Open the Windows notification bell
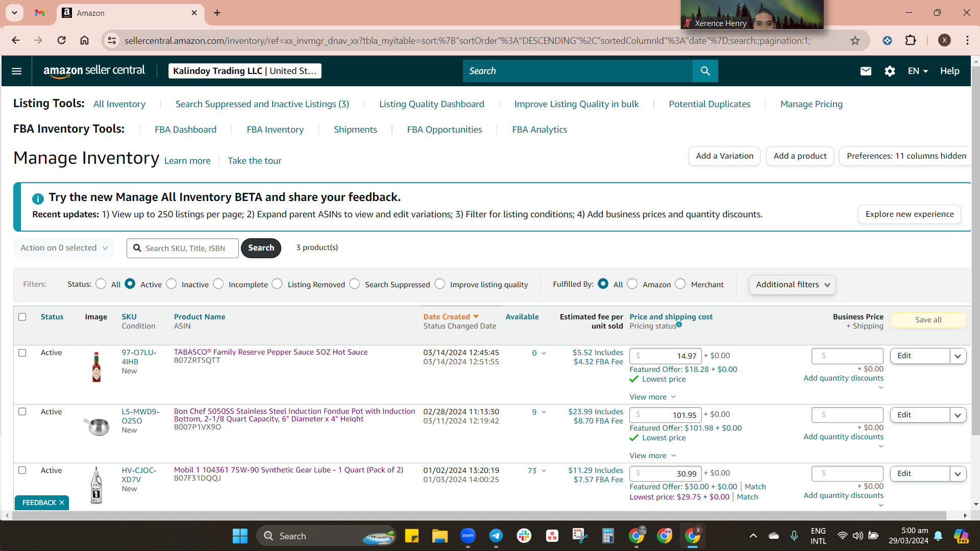The image size is (980, 551). [x=938, y=536]
